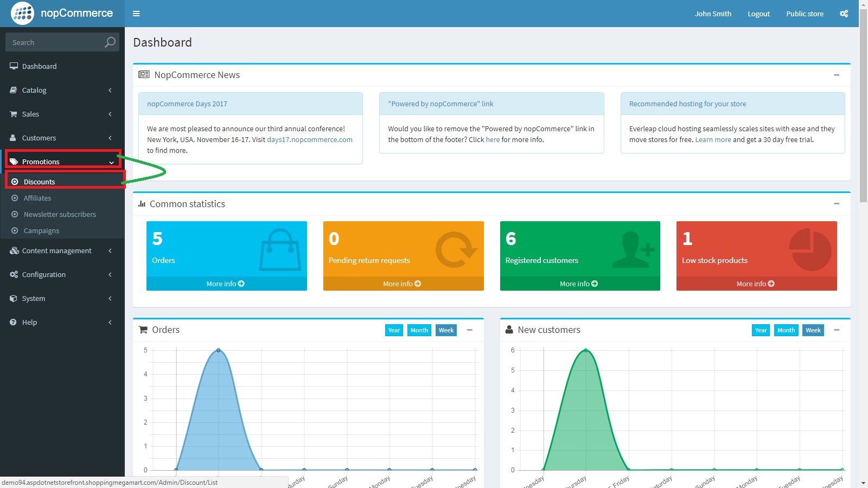Click the Dashboard monitor icon in sidebar

click(x=14, y=66)
